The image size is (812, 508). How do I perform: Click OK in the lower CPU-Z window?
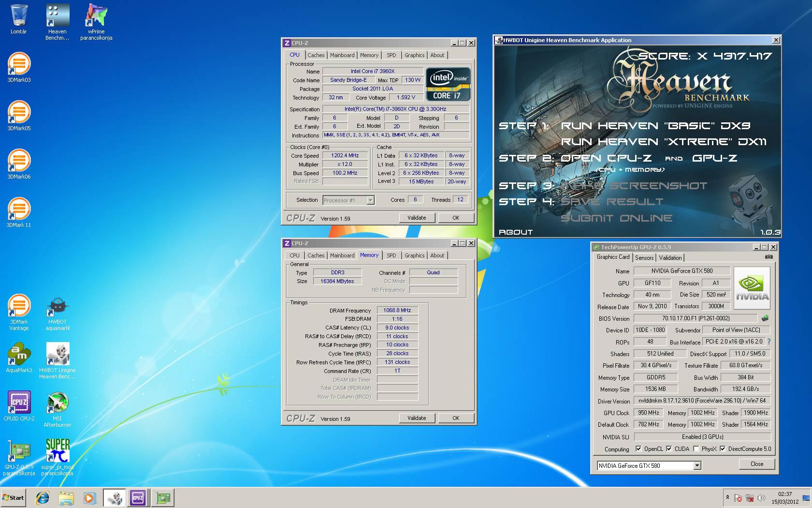(x=456, y=418)
